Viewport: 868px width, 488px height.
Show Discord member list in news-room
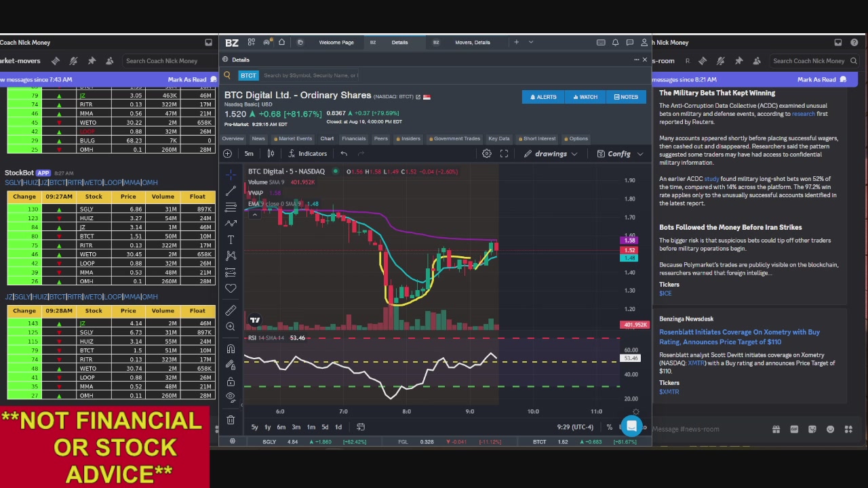(756, 61)
